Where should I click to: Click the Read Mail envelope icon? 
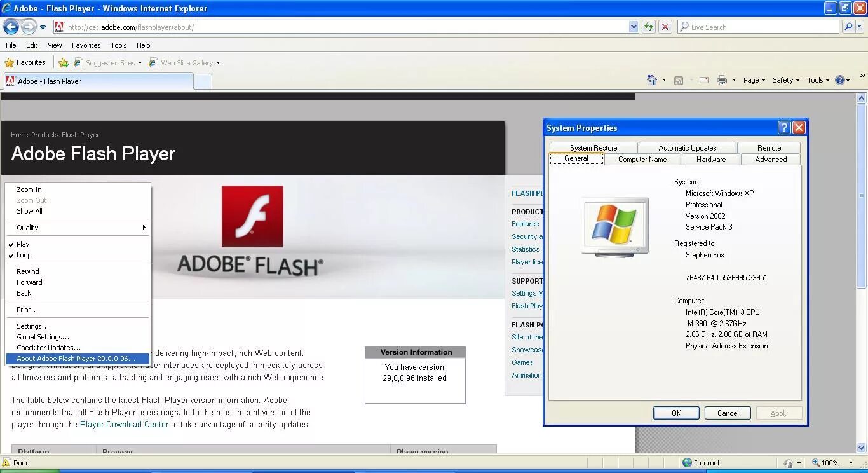(704, 80)
